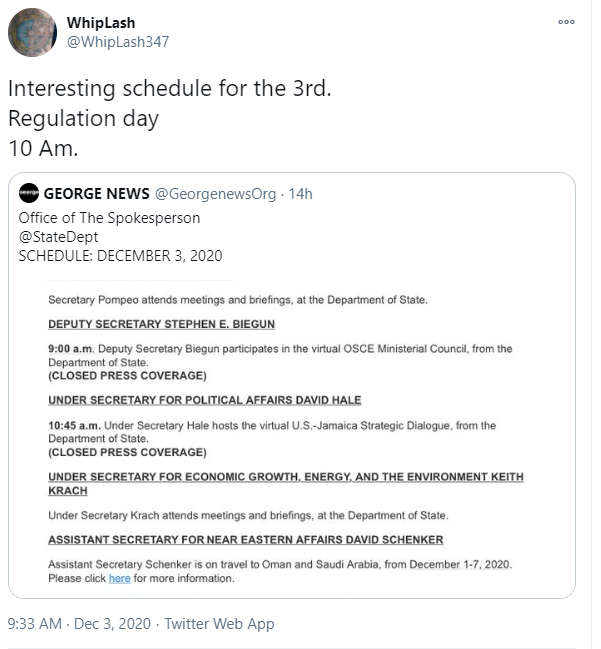
Task: Click the 14h quoted tweet timestamp
Action: tap(300, 194)
